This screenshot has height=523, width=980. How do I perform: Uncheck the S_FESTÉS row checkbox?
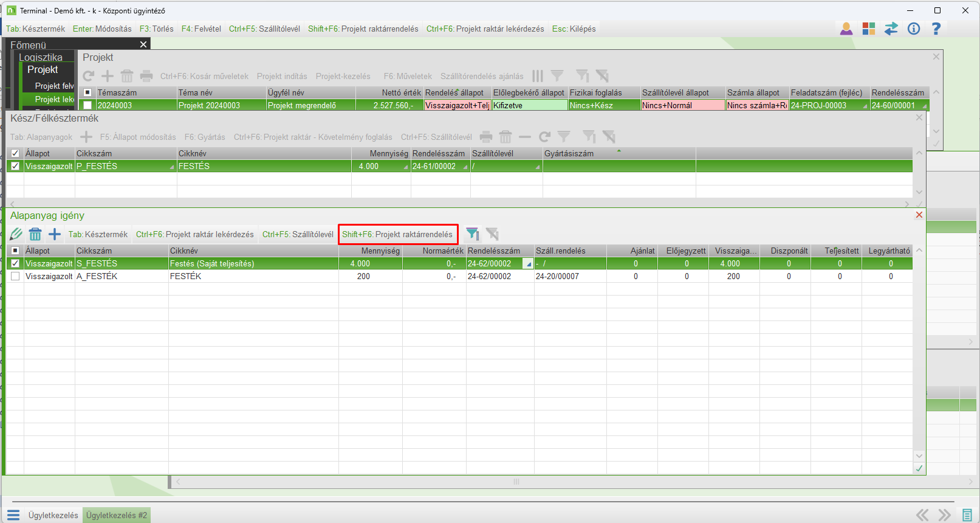[15, 263]
